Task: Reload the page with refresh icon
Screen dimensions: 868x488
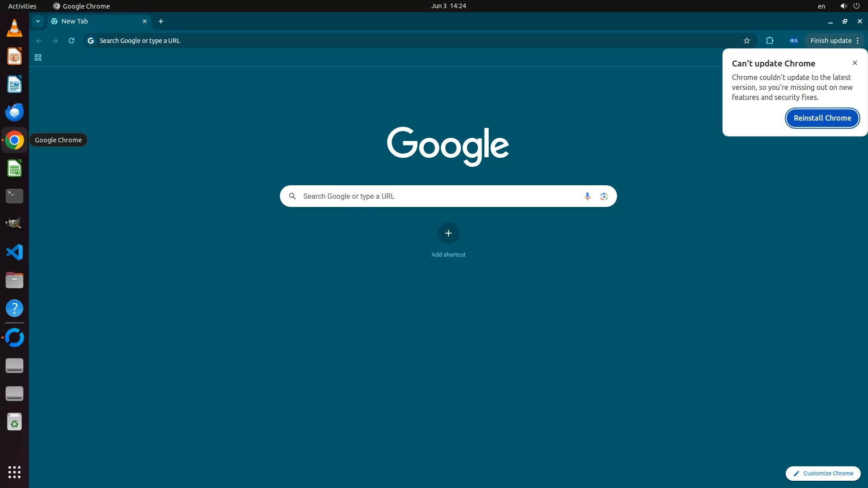Action: tap(71, 41)
